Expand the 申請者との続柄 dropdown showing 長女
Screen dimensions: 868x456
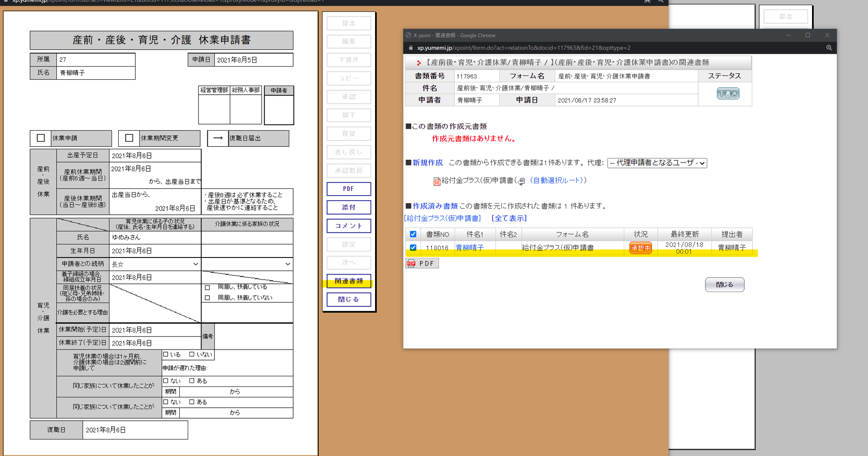point(155,264)
